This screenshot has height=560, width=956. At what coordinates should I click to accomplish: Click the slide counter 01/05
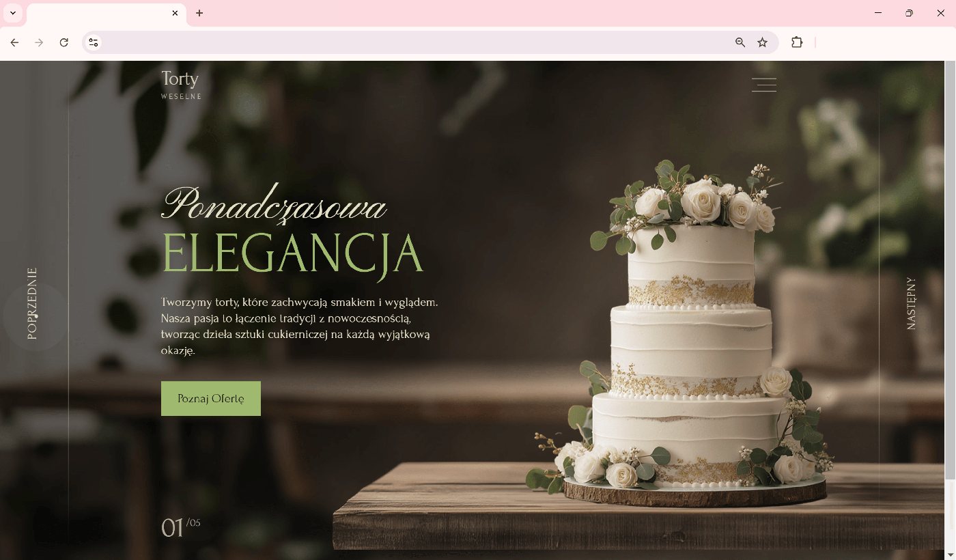pos(181,527)
